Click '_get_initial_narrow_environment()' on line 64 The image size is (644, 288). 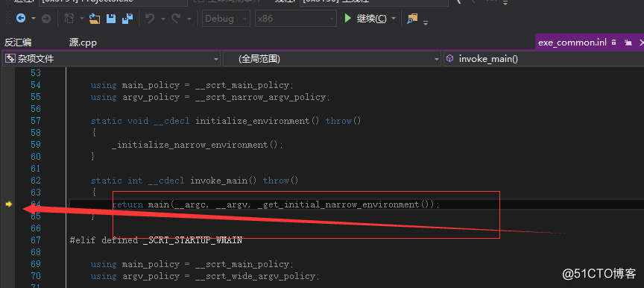click(x=343, y=204)
